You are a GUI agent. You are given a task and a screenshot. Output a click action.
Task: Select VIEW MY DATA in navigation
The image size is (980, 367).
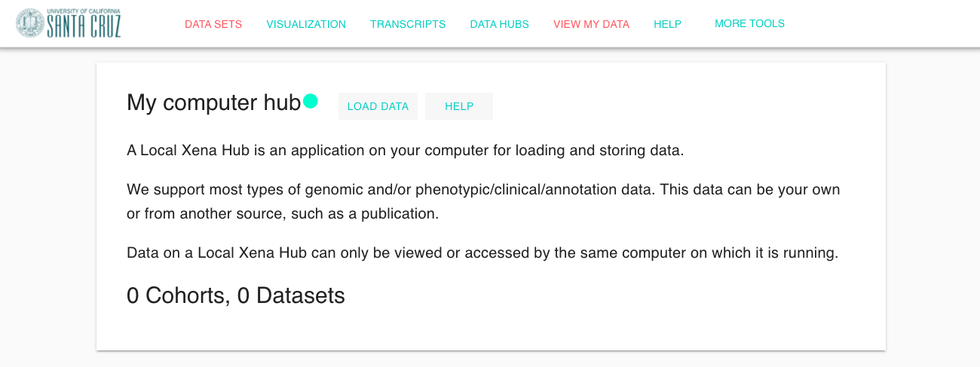pyautogui.click(x=591, y=24)
